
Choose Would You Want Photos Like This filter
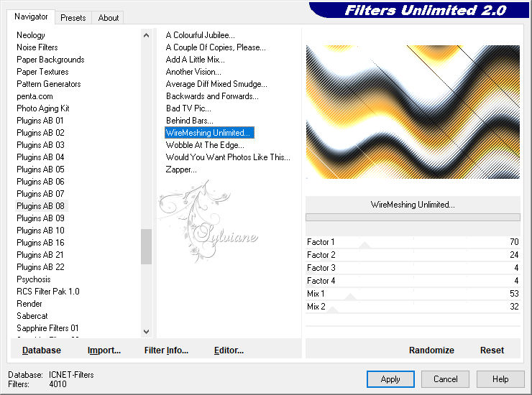(x=228, y=157)
